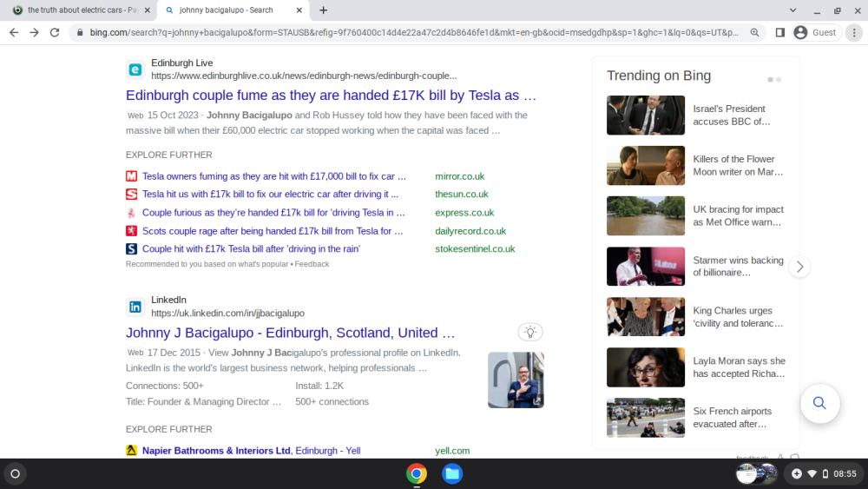Screen dimensions: 868x489
Task: Open 'Israel's President accuses BBC' trending story
Action: tap(696, 116)
